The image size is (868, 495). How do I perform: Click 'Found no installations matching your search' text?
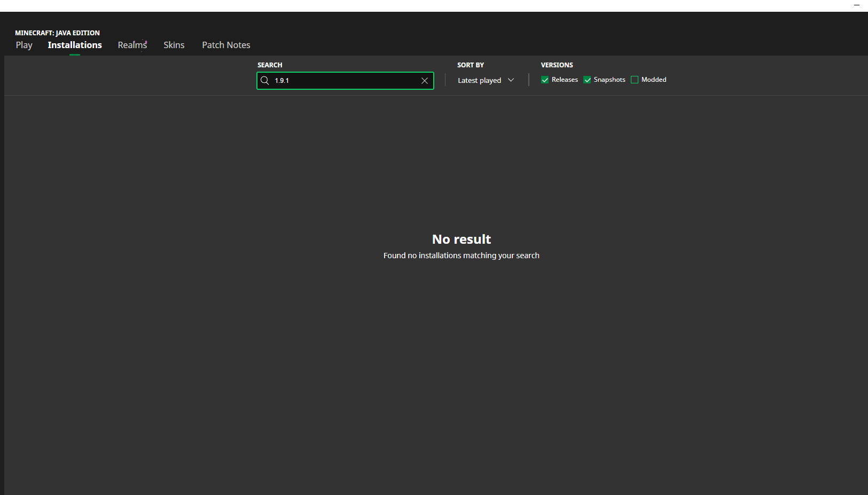click(x=462, y=256)
